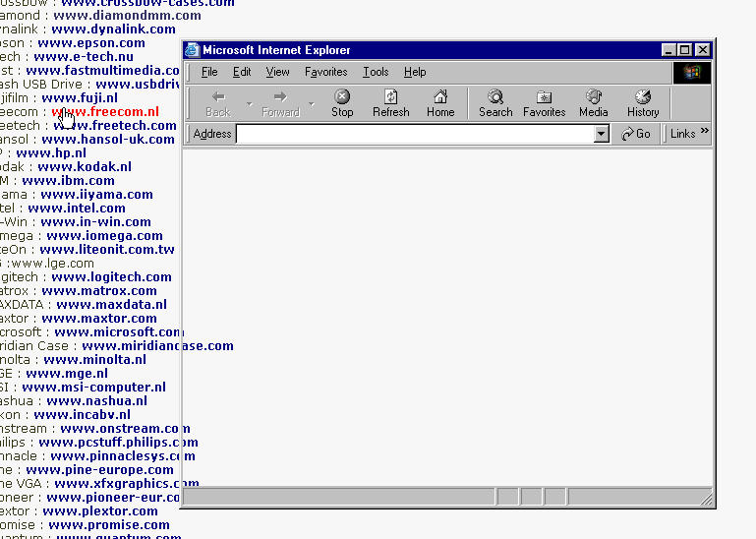Stop page loading with Stop icon

coord(342,103)
